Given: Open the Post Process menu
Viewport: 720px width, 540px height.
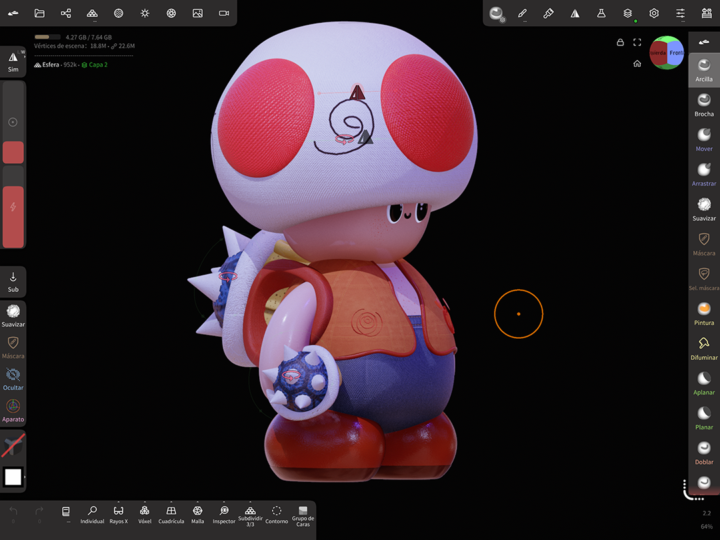Looking at the screenshot, I should coord(171,13).
